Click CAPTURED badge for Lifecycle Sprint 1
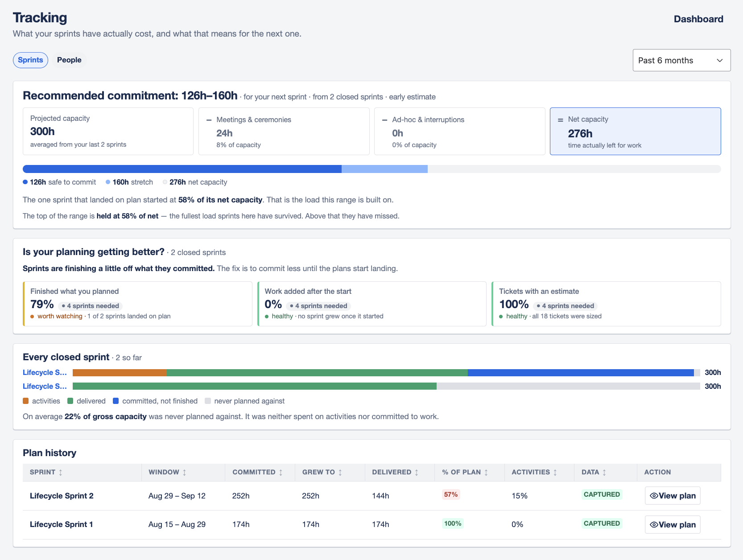The width and height of the screenshot is (743, 560). [602, 523]
